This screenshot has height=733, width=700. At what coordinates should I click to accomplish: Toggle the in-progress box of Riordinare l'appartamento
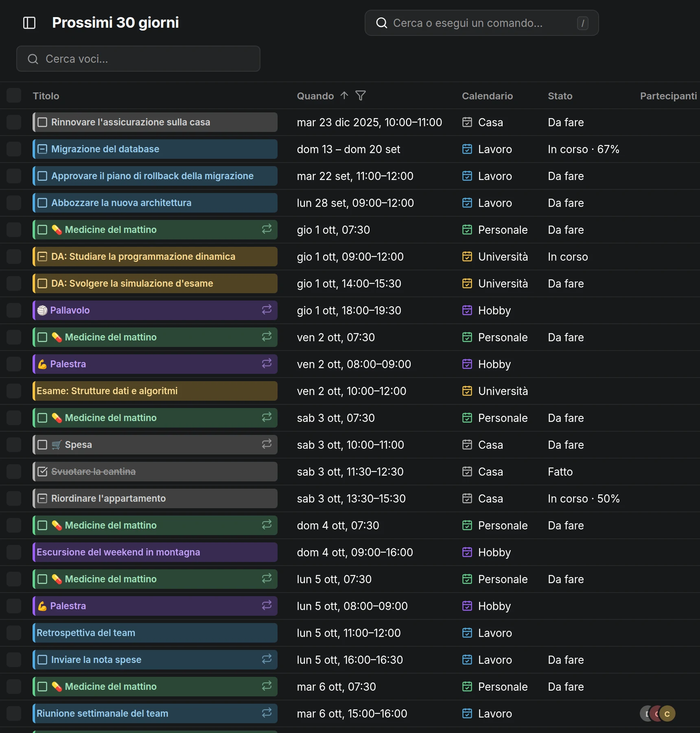tap(42, 498)
